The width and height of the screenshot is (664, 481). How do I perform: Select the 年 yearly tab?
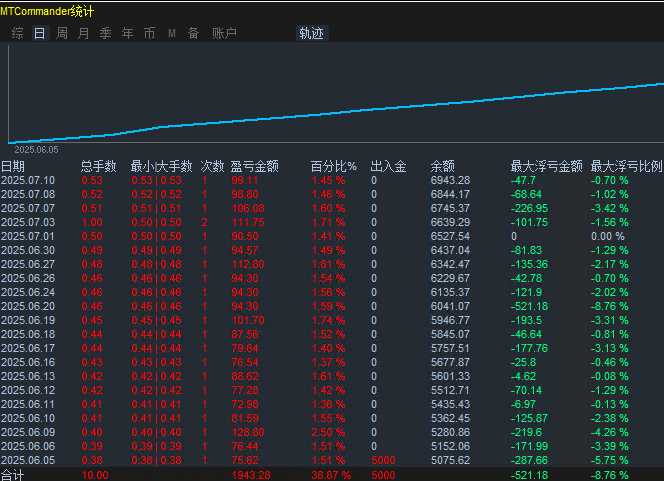point(127,33)
